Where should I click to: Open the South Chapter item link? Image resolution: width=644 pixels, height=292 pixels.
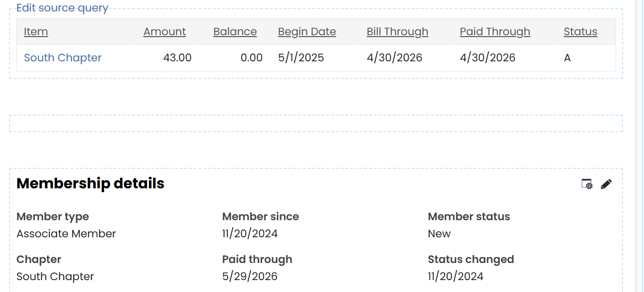tap(63, 58)
